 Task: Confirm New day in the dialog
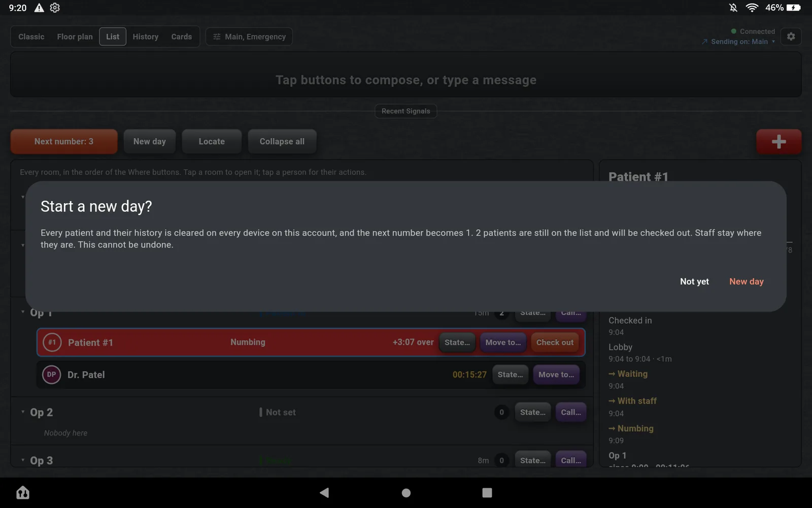pyautogui.click(x=746, y=281)
